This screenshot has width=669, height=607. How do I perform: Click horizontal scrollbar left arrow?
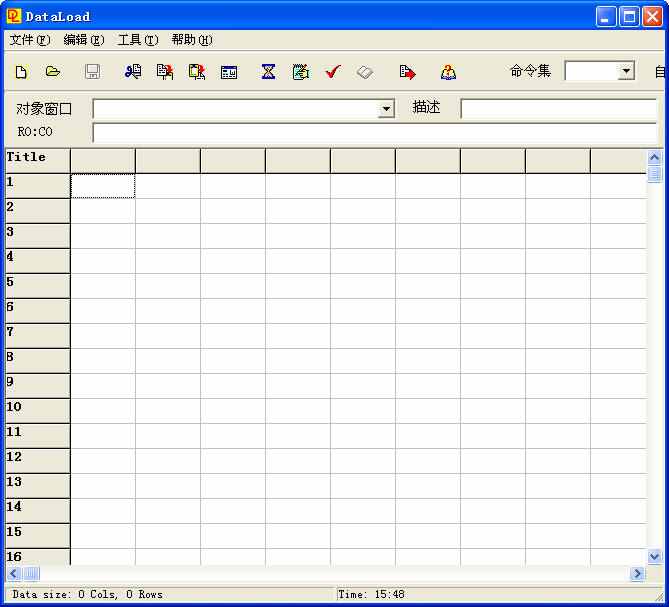click(x=13, y=574)
